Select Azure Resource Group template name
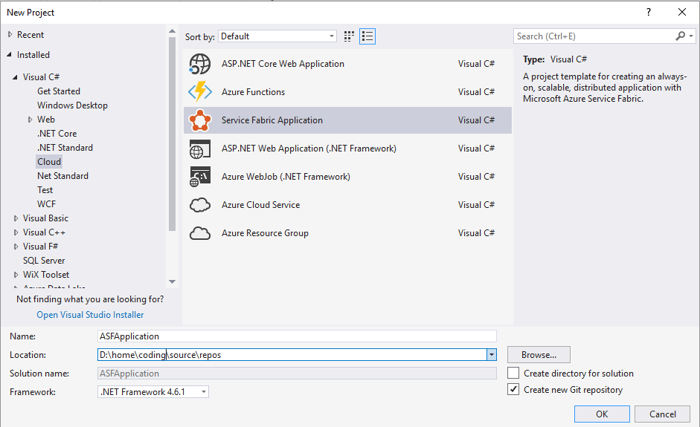 [x=265, y=233]
